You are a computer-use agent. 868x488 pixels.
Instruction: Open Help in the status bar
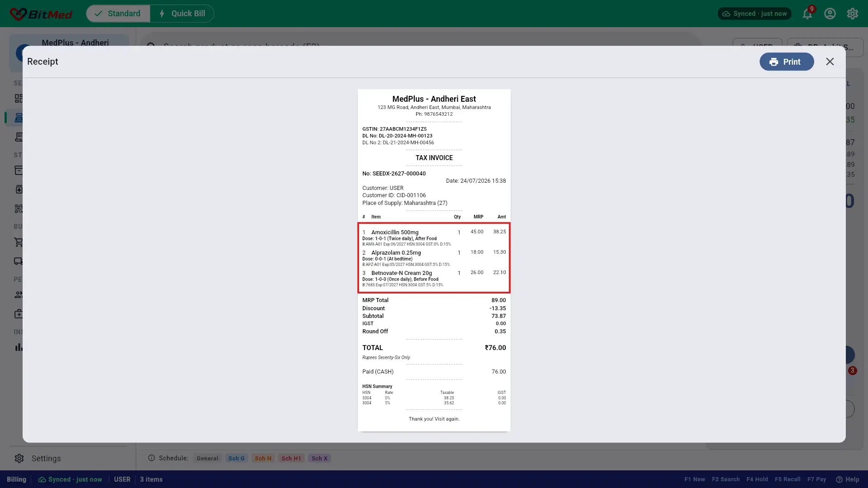coord(848,479)
